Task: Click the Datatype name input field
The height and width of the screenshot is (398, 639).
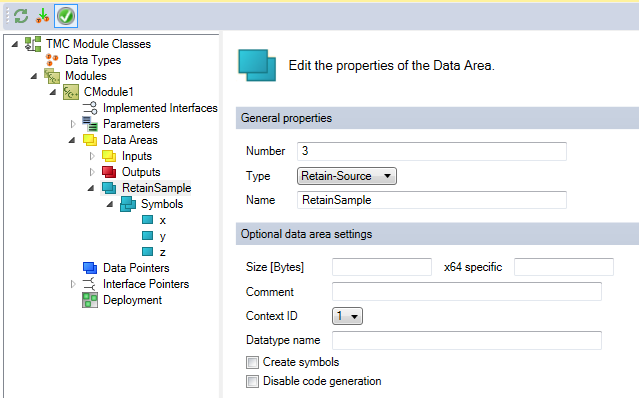Action: point(467,340)
